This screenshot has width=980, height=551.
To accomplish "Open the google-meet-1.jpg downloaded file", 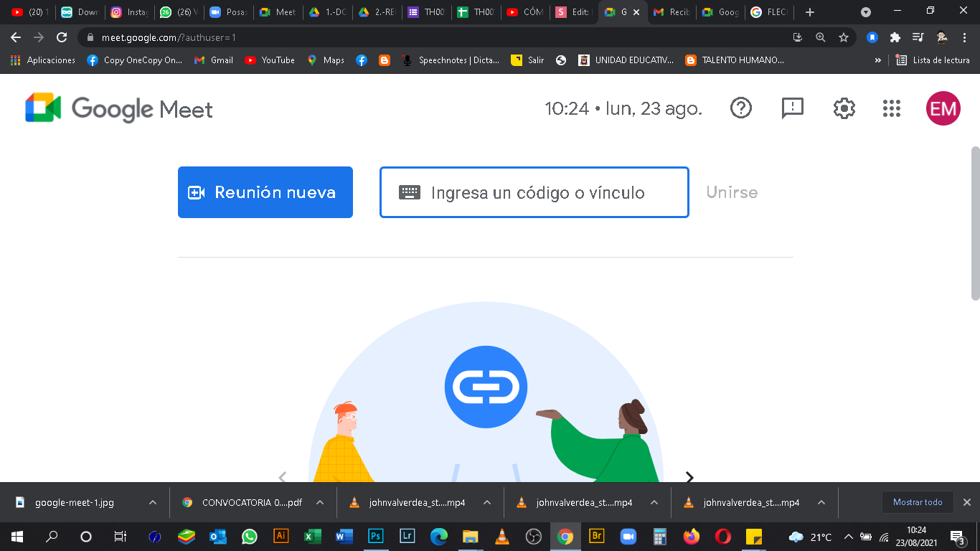I will click(x=75, y=502).
